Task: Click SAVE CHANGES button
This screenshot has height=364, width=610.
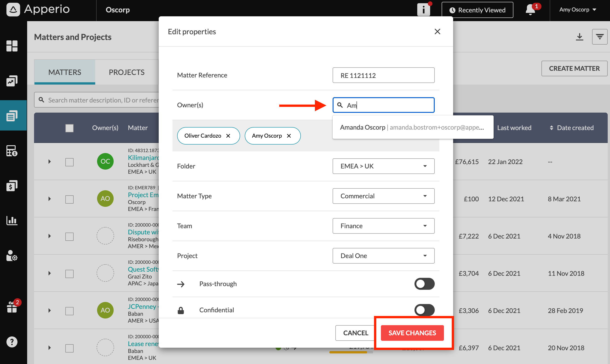Action: pyautogui.click(x=412, y=333)
